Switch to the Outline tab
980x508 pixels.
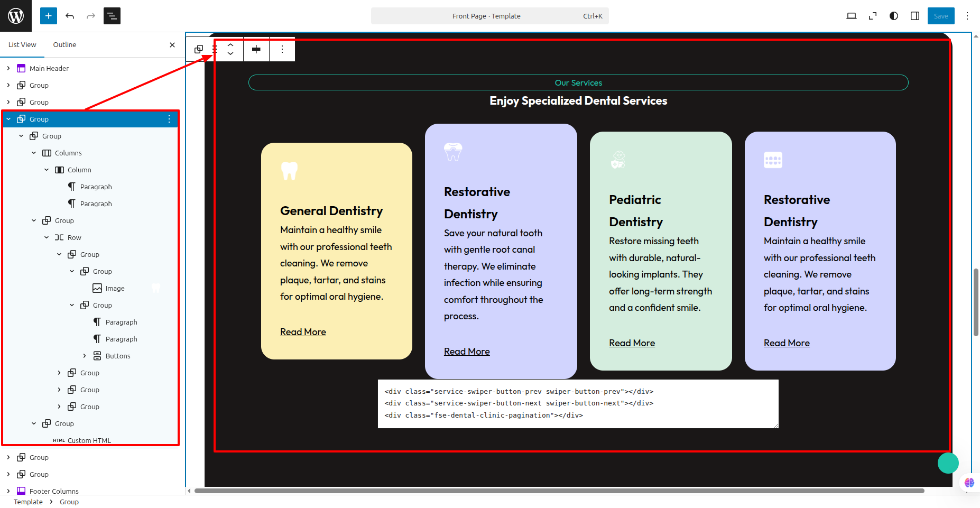coord(64,45)
